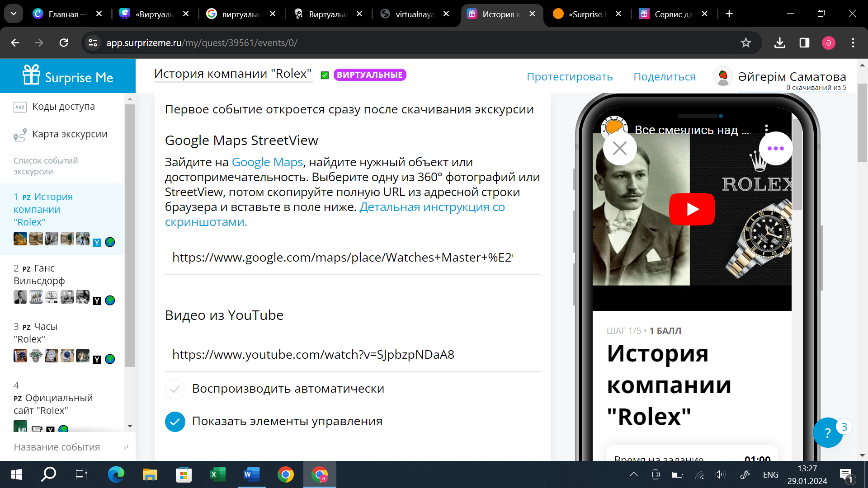Open three purple dots menu in preview
This screenshot has height=488, width=868.
(775, 148)
